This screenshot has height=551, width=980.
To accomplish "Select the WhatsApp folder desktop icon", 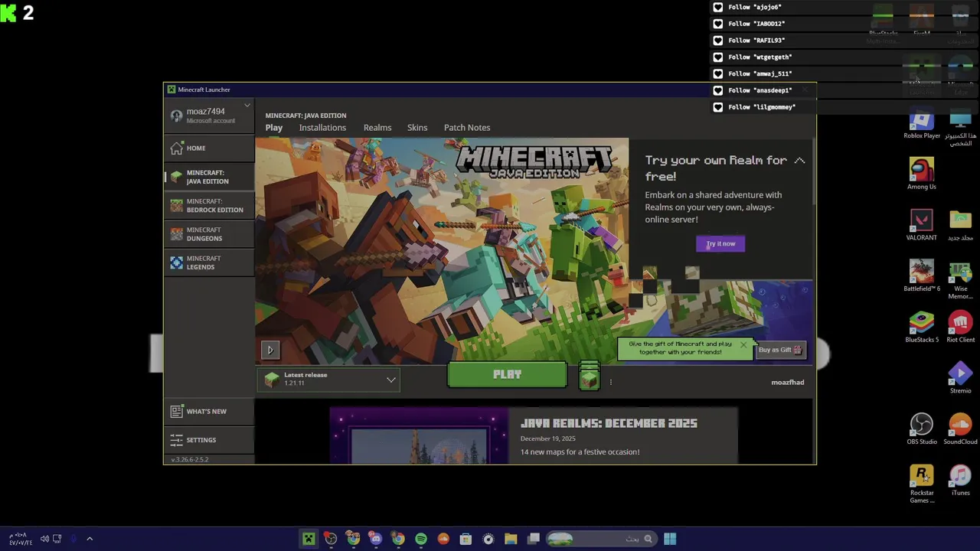I will click(960, 225).
